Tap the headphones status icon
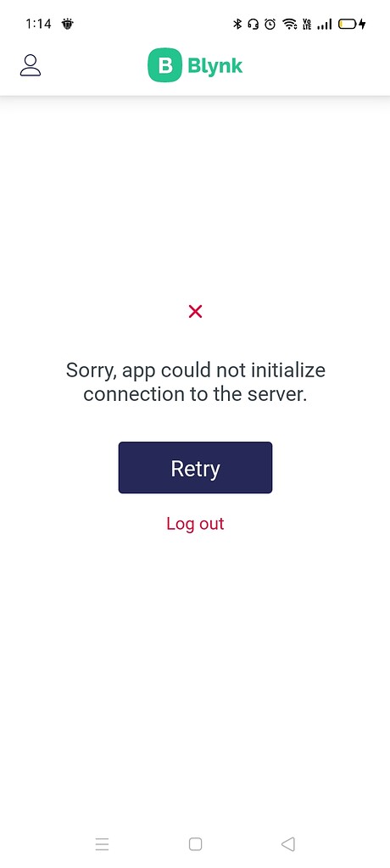The height and width of the screenshot is (868, 390). (253, 24)
